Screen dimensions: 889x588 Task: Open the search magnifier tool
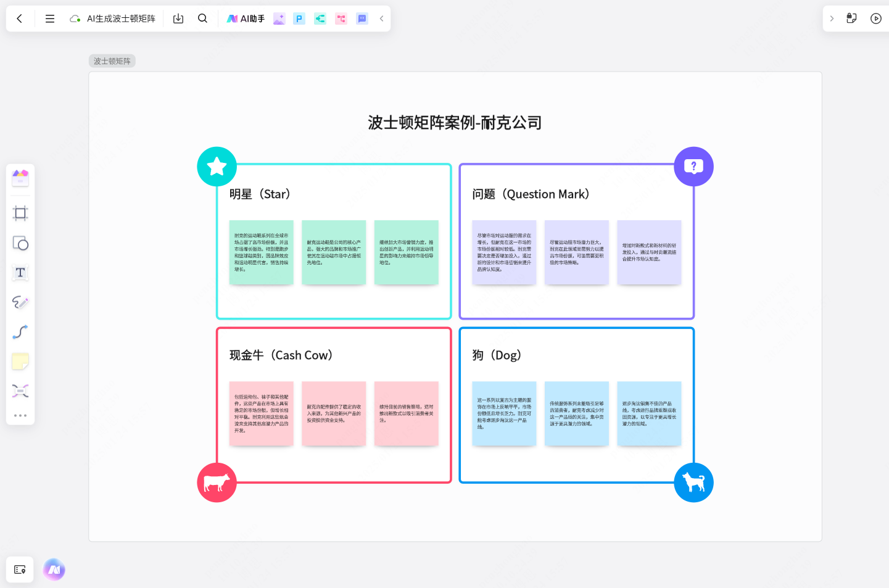[x=202, y=19]
